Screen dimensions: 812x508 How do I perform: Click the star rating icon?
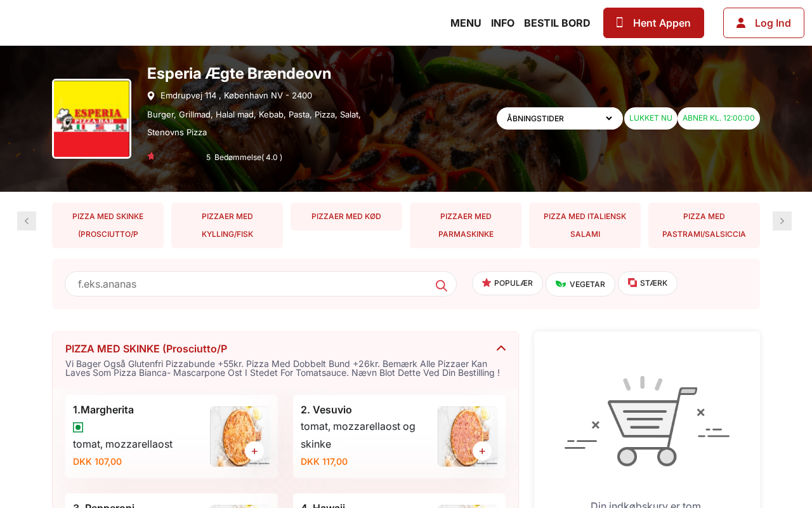pos(151,156)
